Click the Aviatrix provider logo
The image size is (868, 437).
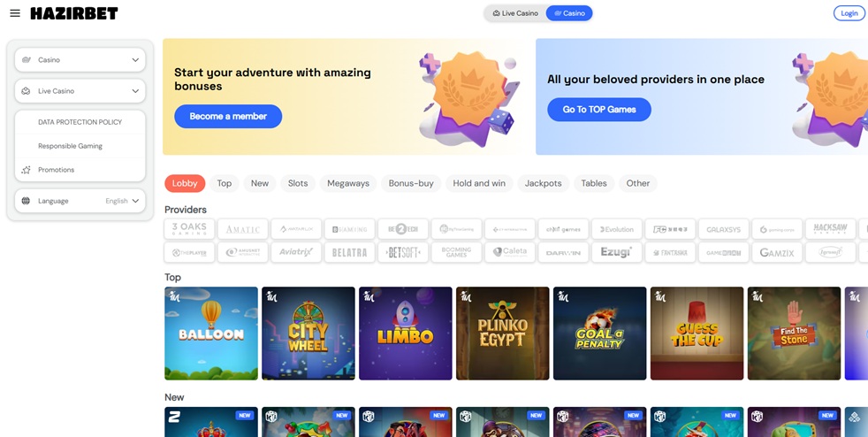pyautogui.click(x=296, y=252)
